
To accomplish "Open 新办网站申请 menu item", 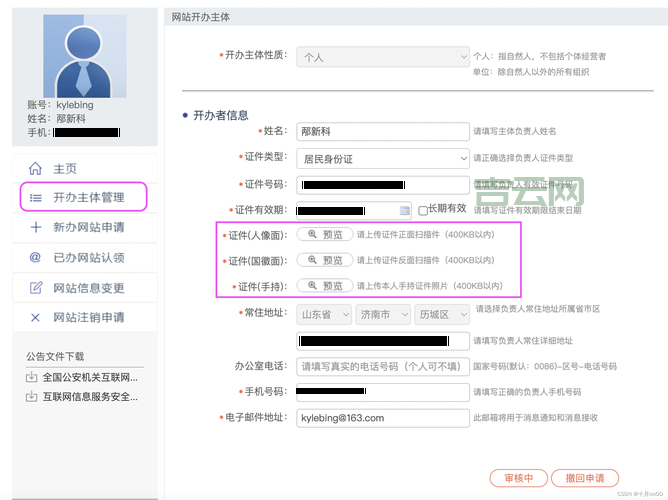I will (85, 227).
